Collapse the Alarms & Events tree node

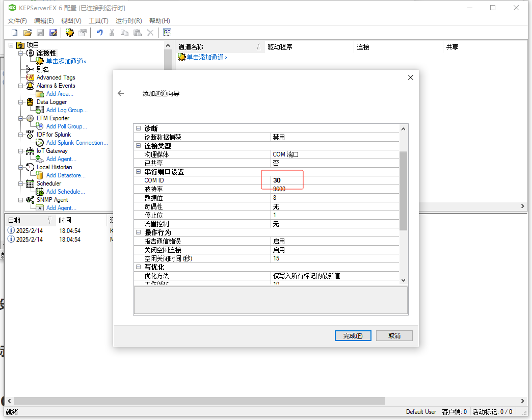tap(21, 86)
